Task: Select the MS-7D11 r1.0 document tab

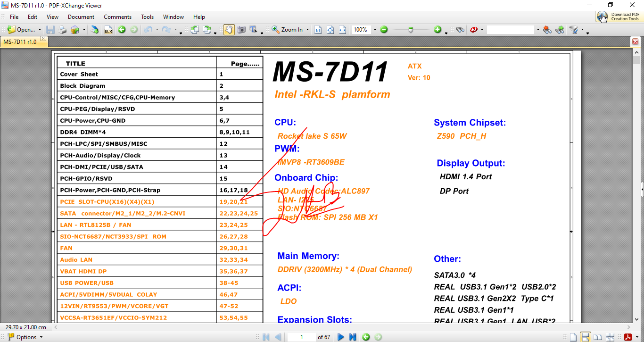Action: point(20,42)
